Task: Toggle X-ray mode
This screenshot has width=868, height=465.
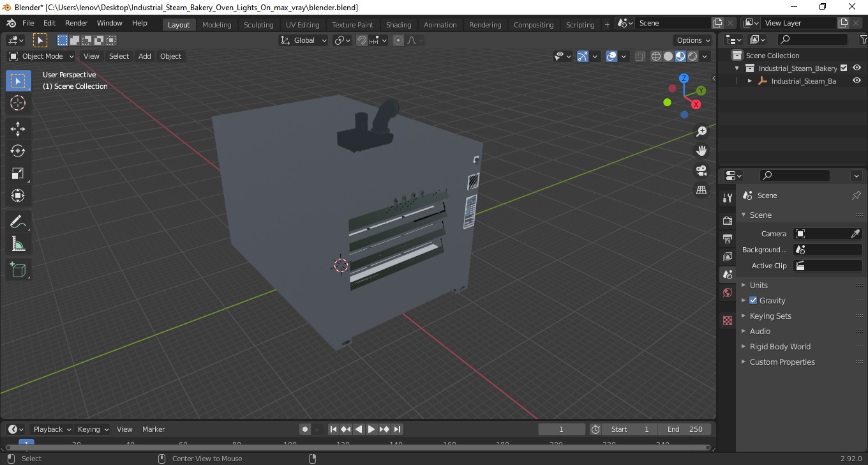Action: coord(640,56)
